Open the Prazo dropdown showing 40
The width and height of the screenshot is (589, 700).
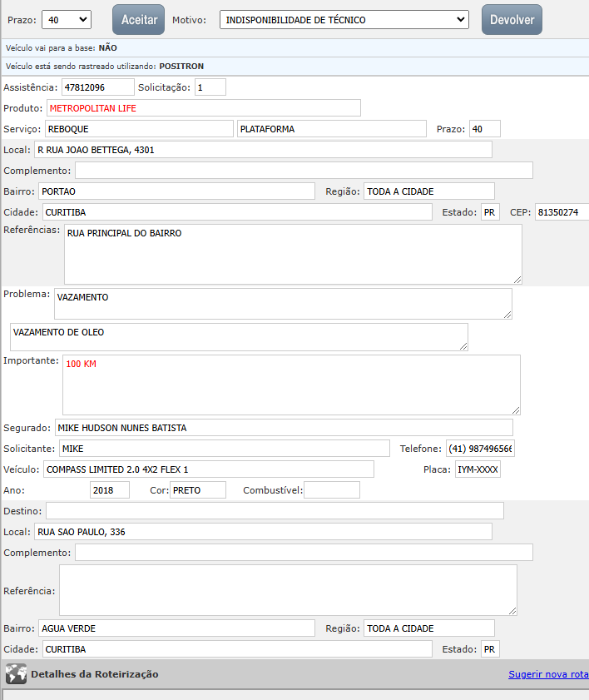point(67,20)
